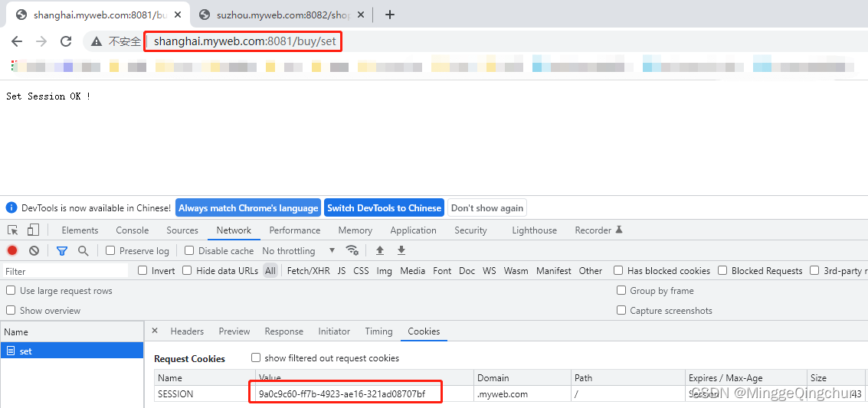The width and height of the screenshot is (868, 408).
Task: Reload the shanghai.myweb.com page
Action: click(x=66, y=41)
